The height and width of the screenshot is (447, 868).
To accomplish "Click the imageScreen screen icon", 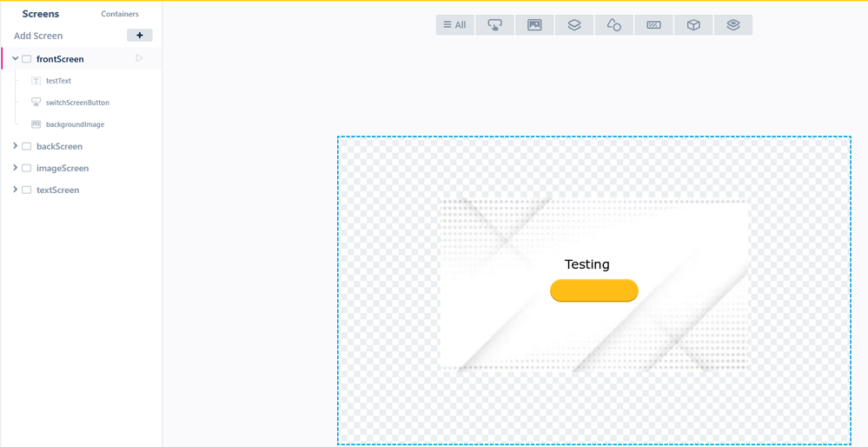I will pos(27,168).
